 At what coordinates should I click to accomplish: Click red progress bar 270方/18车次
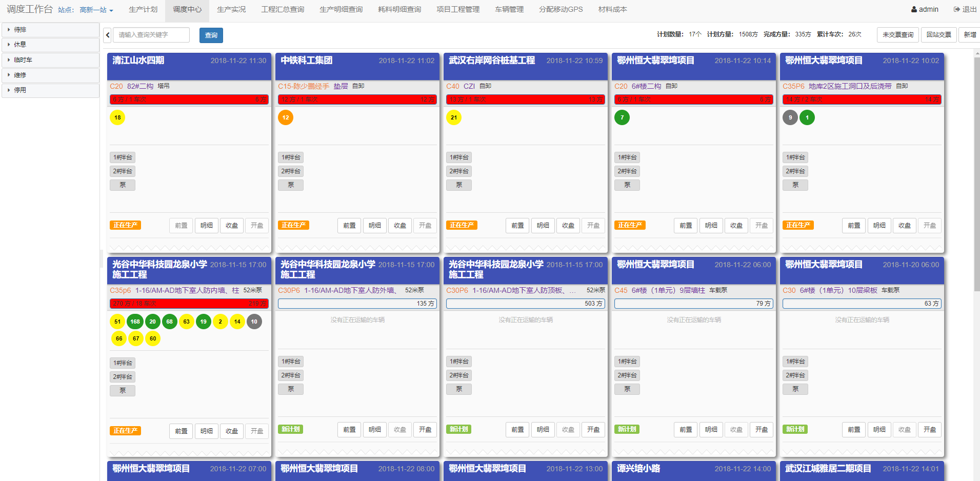[x=189, y=304]
